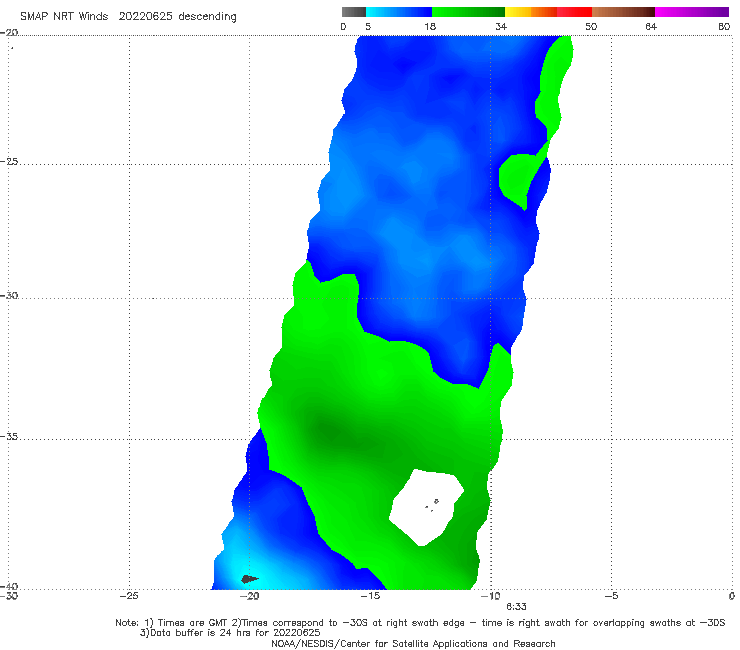
Task: Click the small dark gray patch near the swath bottom
Action: tap(249, 579)
